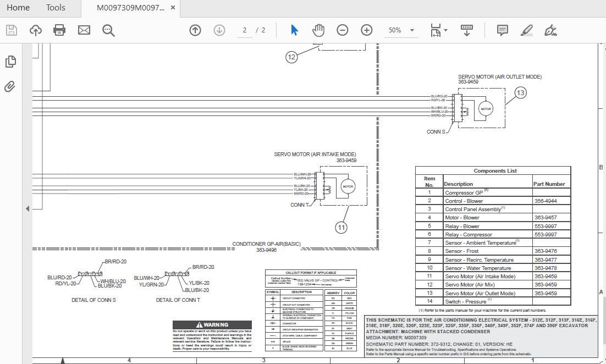Click the WARNING notice header
This screenshot has height=364, width=606.
(212, 324)
